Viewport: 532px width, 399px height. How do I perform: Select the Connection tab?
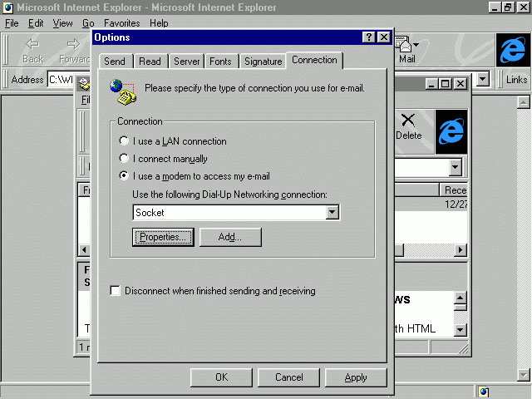314,60
